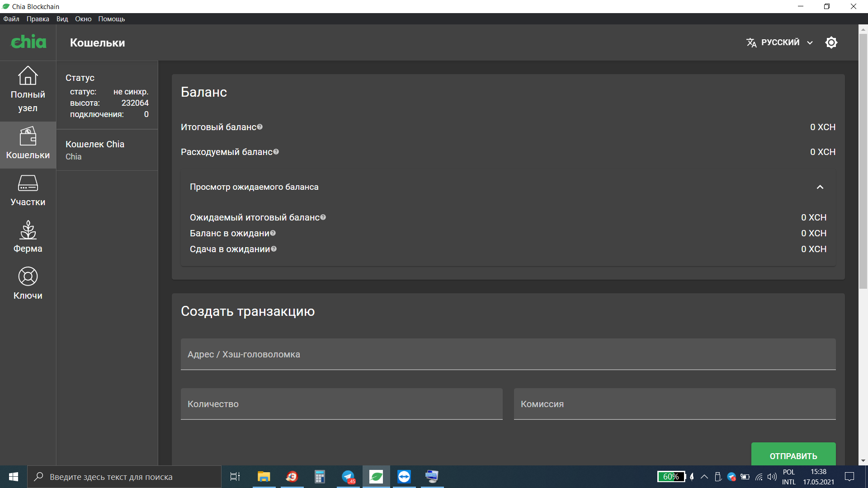Click the Баланс heading
Screen dimensions: 868x488
[204, 92]
